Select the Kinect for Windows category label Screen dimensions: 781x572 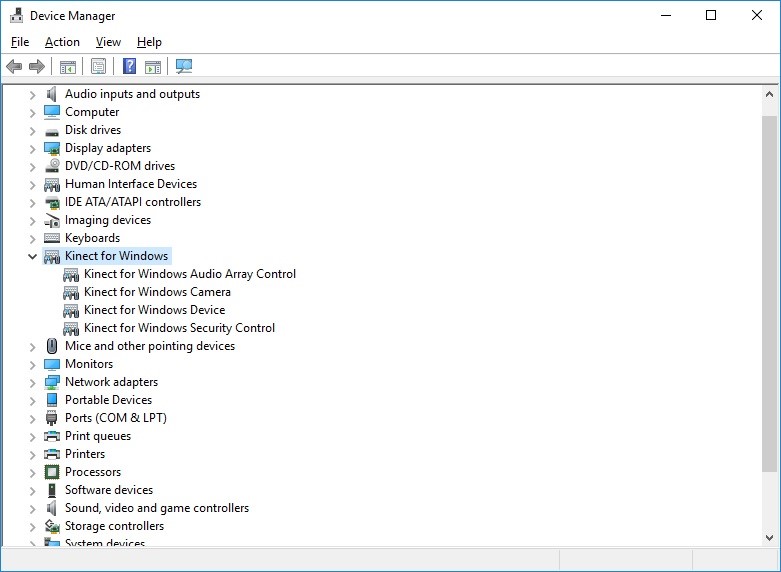[x=117, y=256]
